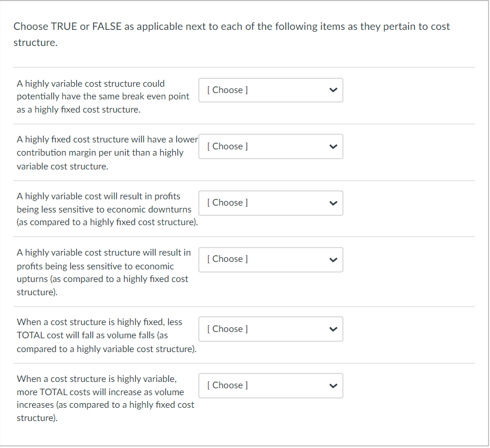Click chevron arrow beside volume falls statement
This screenshot has height=448, width=490.
pos(331,329)
